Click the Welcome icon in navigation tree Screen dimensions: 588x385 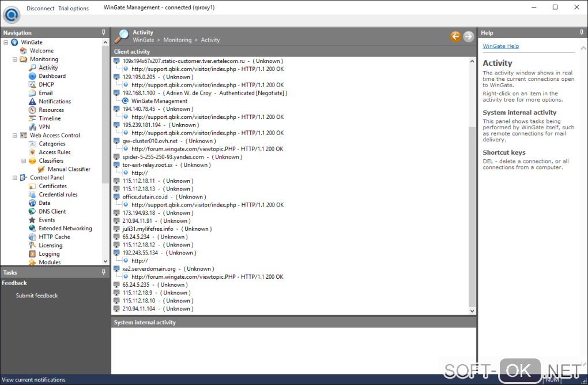pyautogui.click(x=24, y=51)
